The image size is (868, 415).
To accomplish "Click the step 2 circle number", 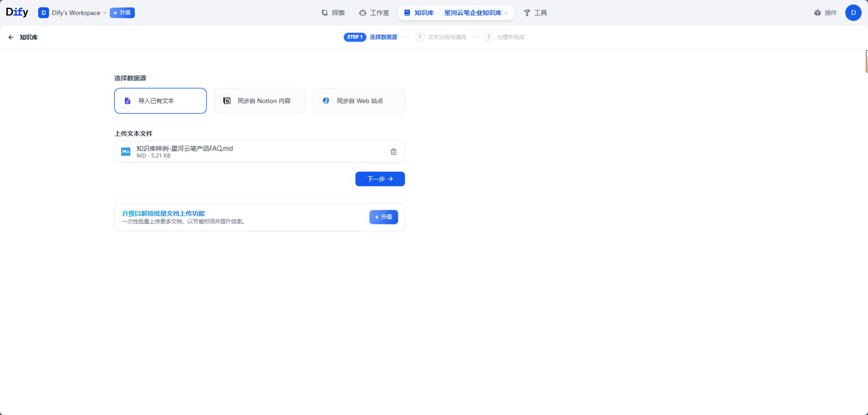I will pyautogui.click(x=420, y=37).
